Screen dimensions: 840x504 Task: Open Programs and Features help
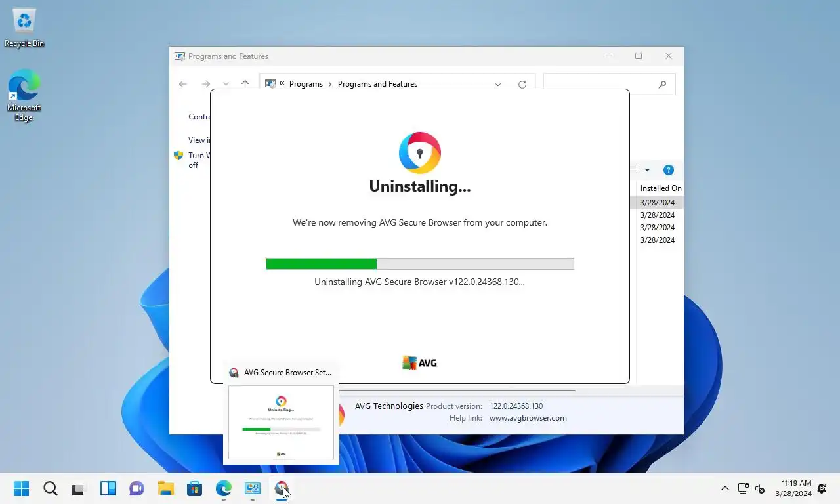669,170
